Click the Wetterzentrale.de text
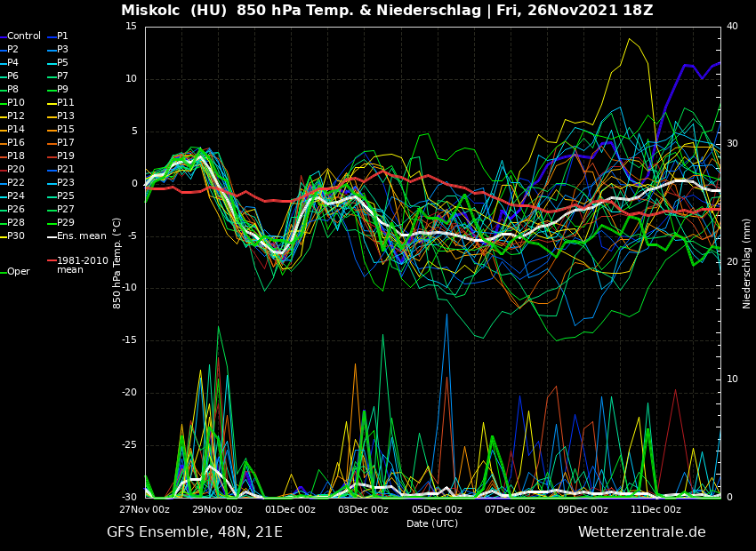756x551 pixels. pyautogui.click(x=641, y=532)
